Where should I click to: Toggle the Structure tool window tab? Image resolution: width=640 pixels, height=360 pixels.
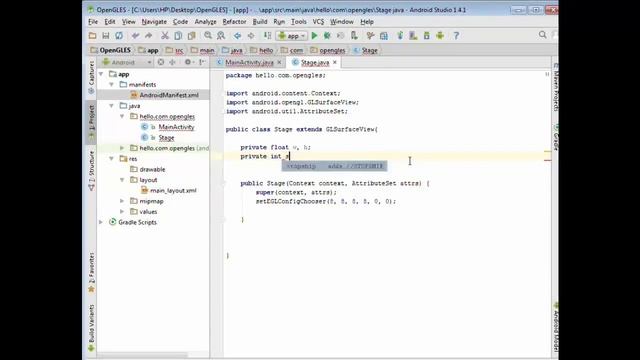tap(91, 171)
